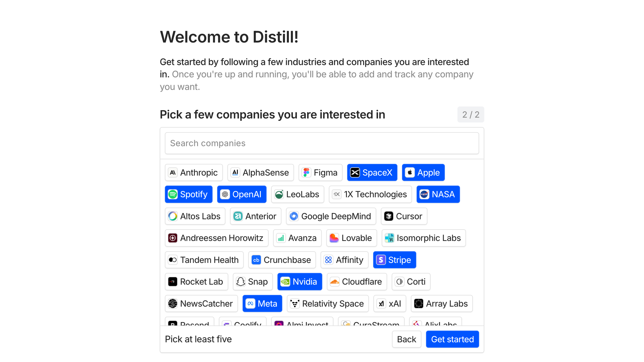Viewport: 644px width, 362px height.
Task: Click the Nvidia eye logo icon
Action: coord(285,281)
